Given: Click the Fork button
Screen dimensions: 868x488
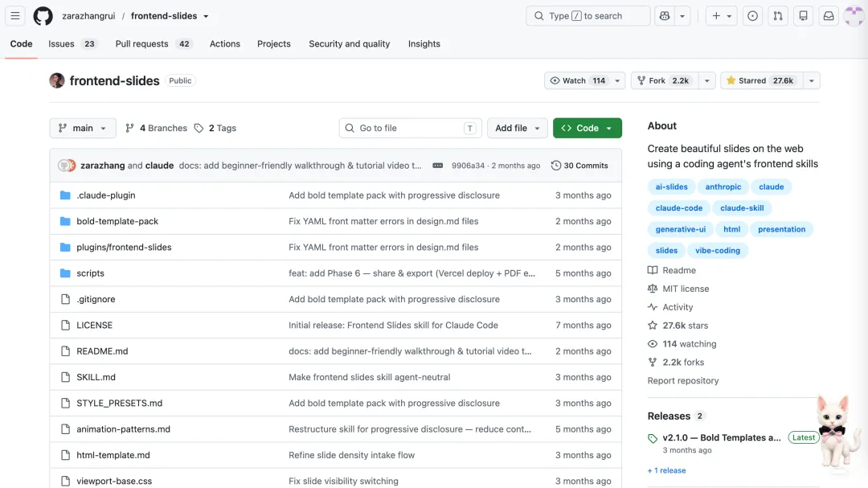Looking at the screenshot, I should (665, 80).
